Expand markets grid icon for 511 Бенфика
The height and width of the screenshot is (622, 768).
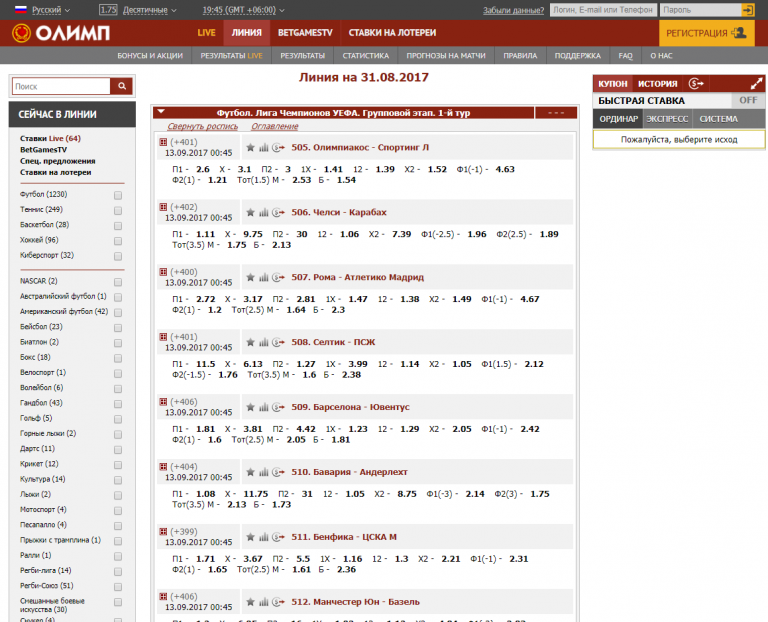[x=163, y=531]
